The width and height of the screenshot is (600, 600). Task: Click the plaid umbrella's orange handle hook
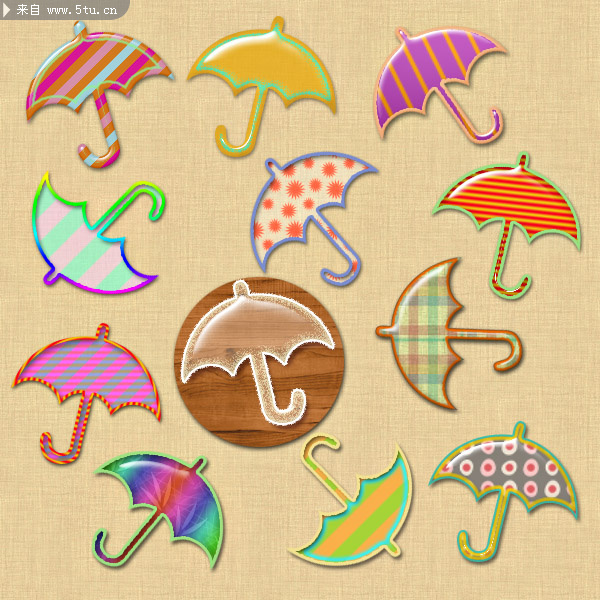pyautogui.click(x=512, y=348)
